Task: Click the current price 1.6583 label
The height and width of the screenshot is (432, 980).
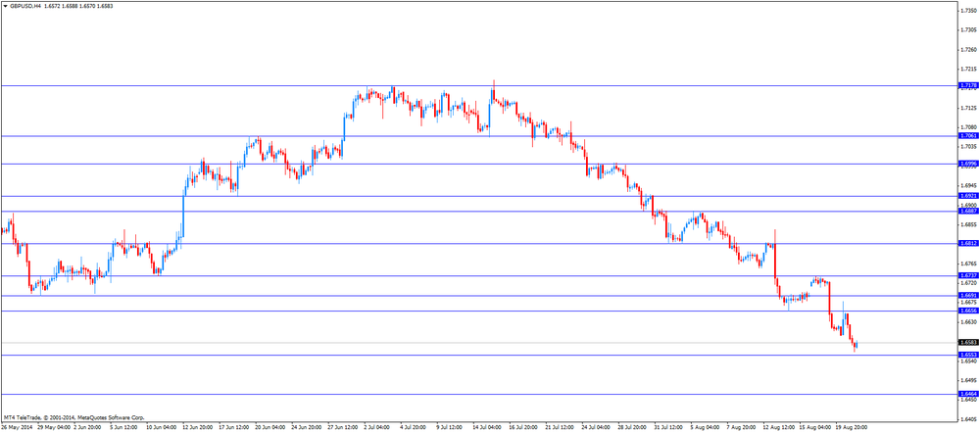Action: point(968,343)
